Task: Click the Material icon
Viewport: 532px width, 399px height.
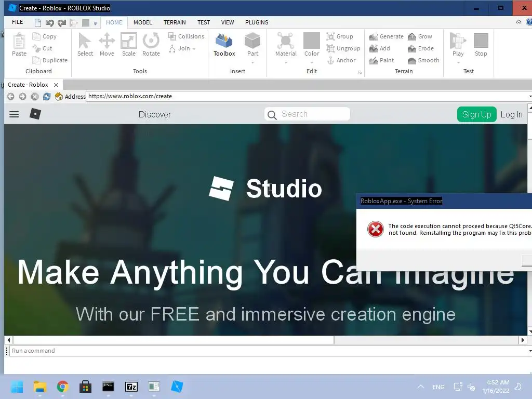Action: point(286,41)
